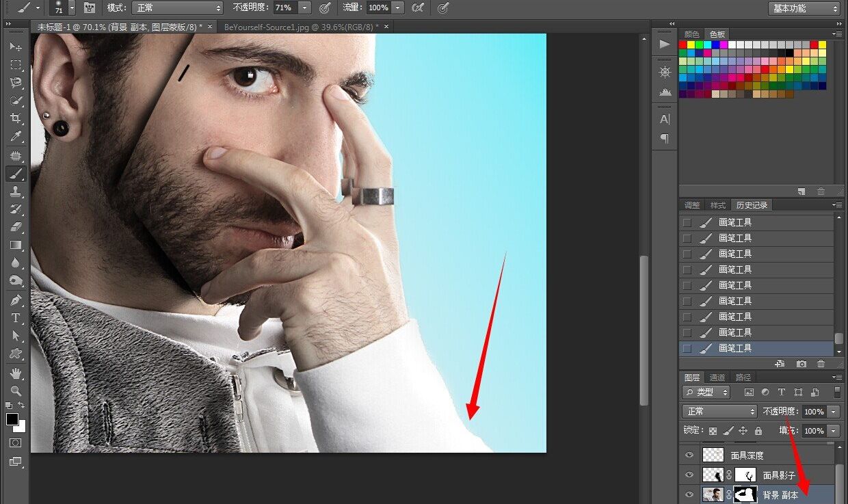The width and height of the screenshot is (848, 504).
Task: Check the last 画笔工具 history box
Action: click(x=687, y=348)
